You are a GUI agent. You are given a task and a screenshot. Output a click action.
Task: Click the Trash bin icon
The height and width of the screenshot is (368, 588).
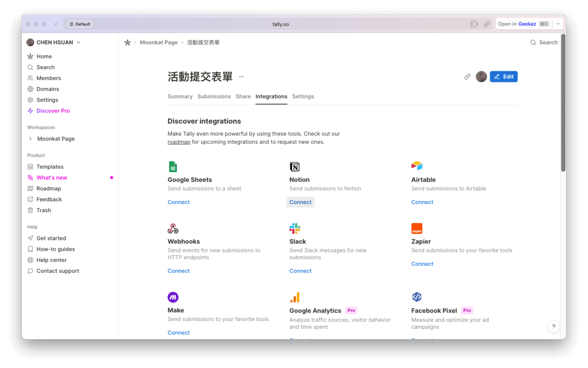(30, 210)
